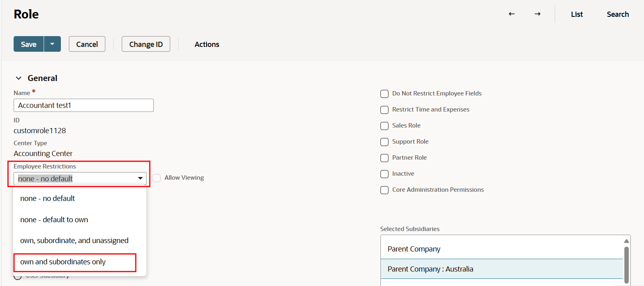Collapse the General section chevron

pyautogui.click(x=18, y=78)
